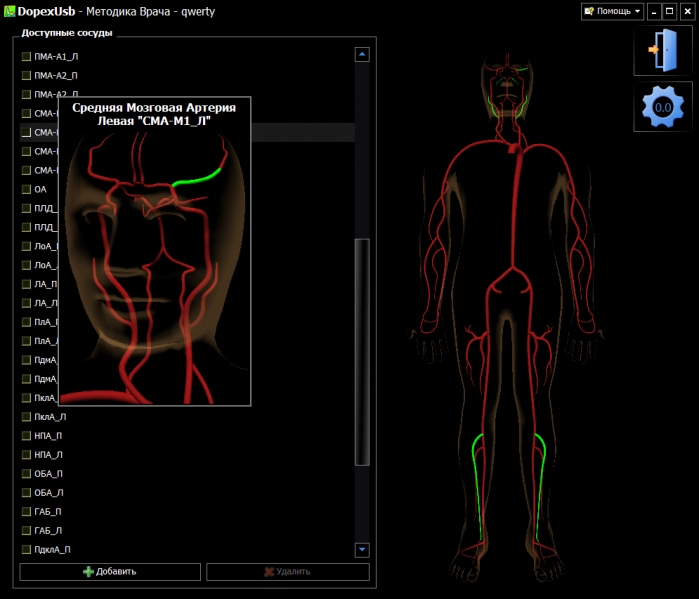Image resolution: width=699 pixels, height=599 pixels.
Task: Open the Помощь dropdown menu
Action: click(x=612, y=11)
